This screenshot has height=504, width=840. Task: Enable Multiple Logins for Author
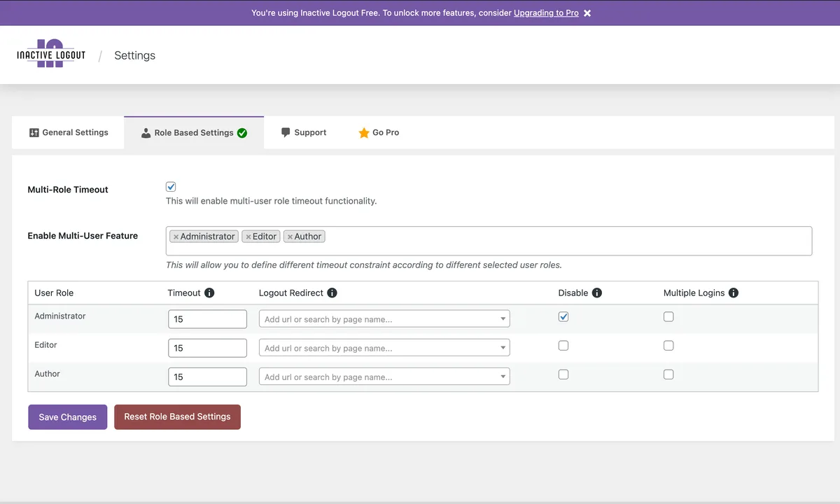coord(668,374)
